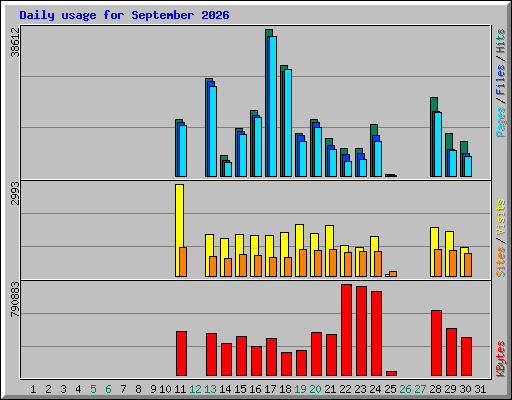Select the red KBytes bar for day 24

[x=377, y=334]
